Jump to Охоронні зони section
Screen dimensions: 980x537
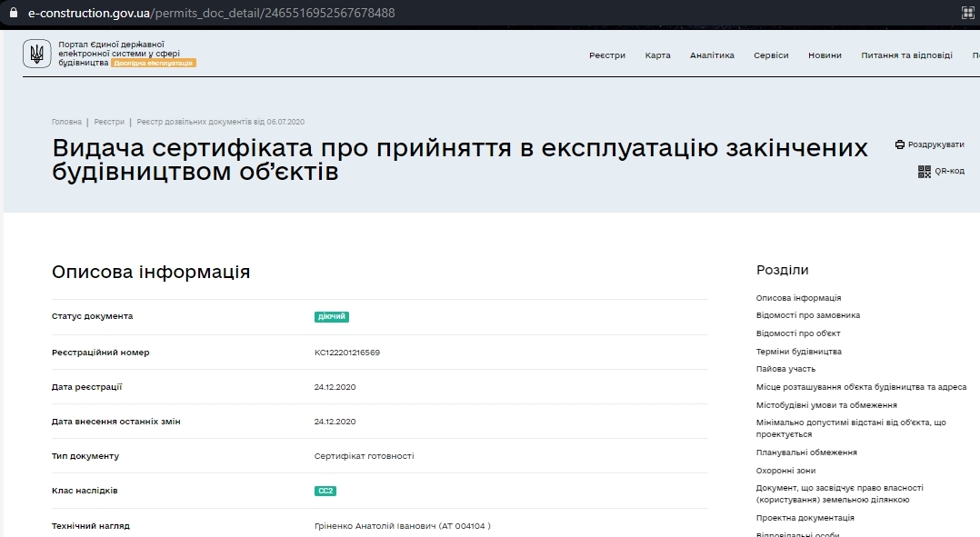coord(785,471)
